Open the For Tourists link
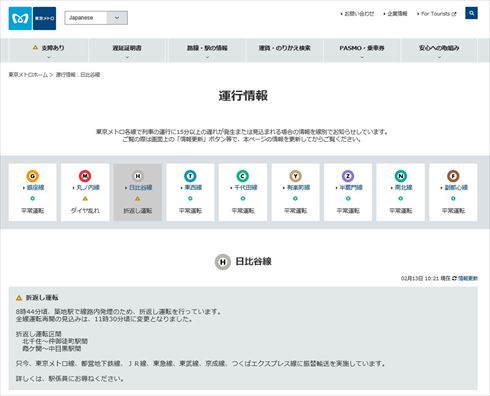Screen dimensions: 490x396 (438, 14)
